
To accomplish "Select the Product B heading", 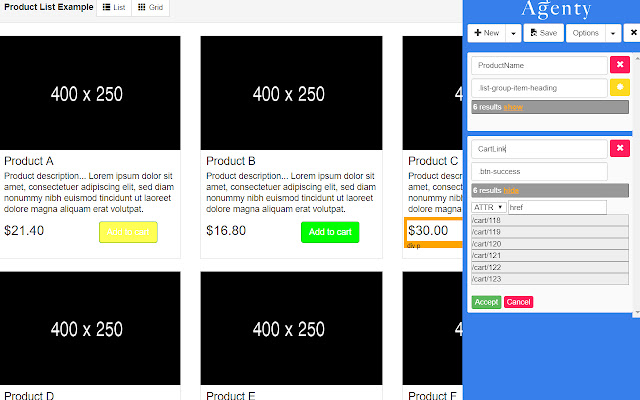I will (x=231, y=161).
